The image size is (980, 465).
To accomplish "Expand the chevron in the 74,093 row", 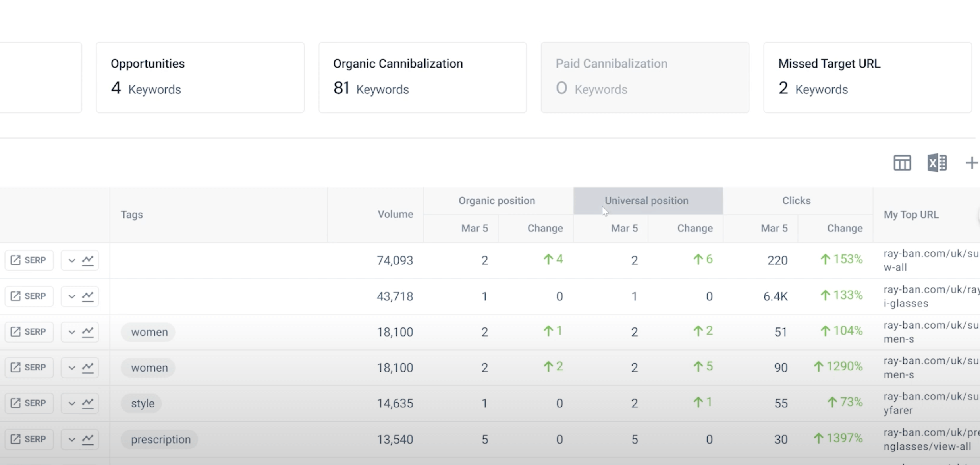I will click(72, 261).
